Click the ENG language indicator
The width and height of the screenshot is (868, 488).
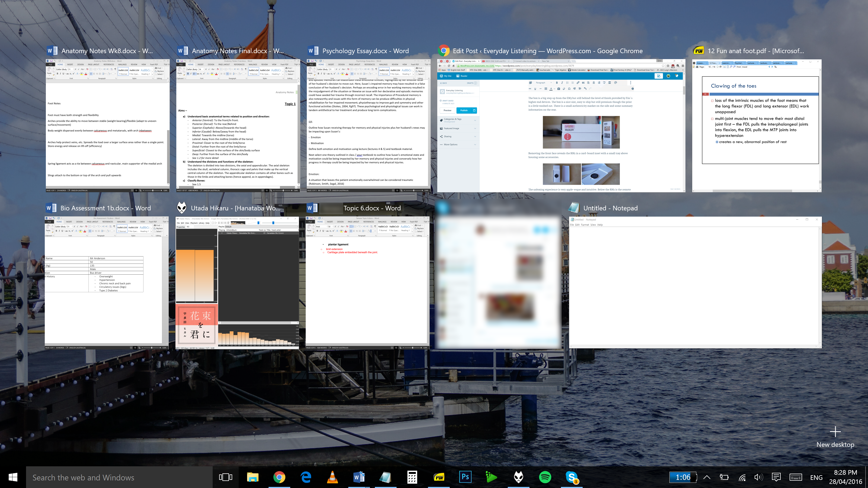(816, 477)
